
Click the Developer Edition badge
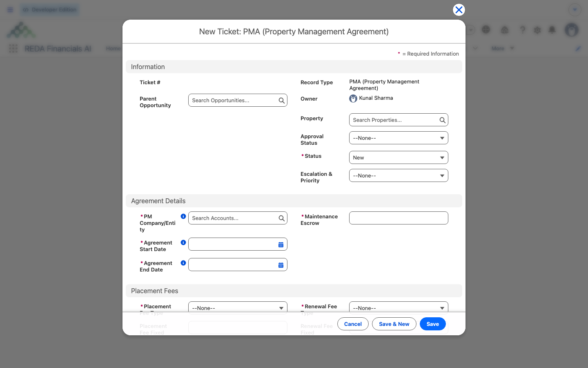50,10
